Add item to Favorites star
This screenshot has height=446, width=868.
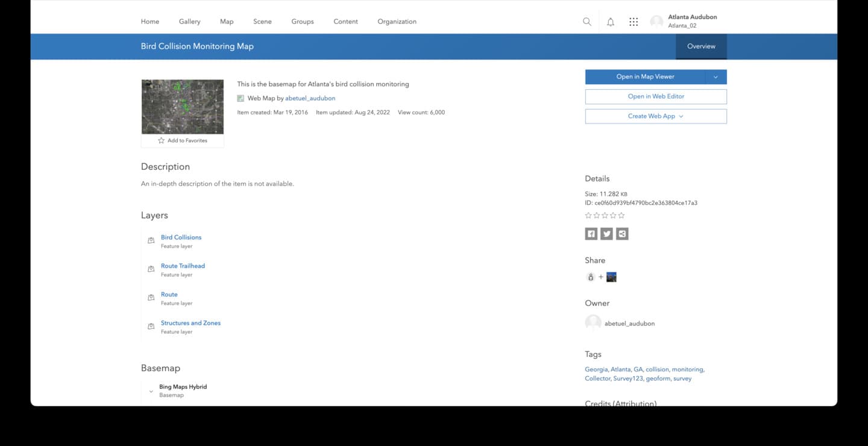click(162, 140)
